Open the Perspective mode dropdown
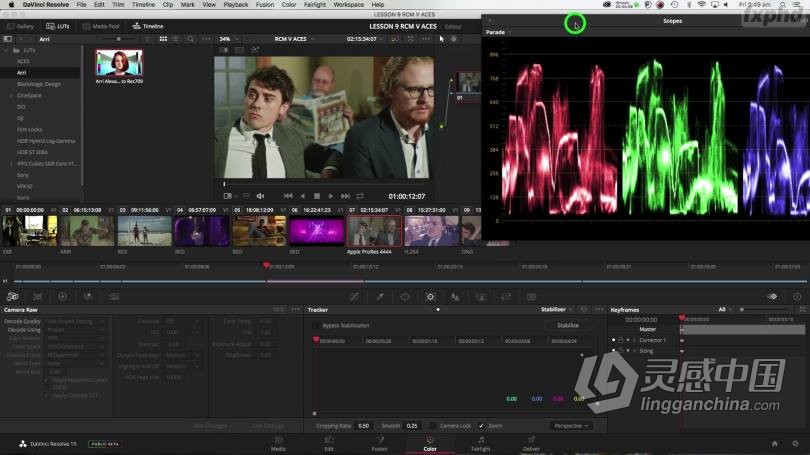The width and height of the screenshot is (810, 455). coord(570,425)
